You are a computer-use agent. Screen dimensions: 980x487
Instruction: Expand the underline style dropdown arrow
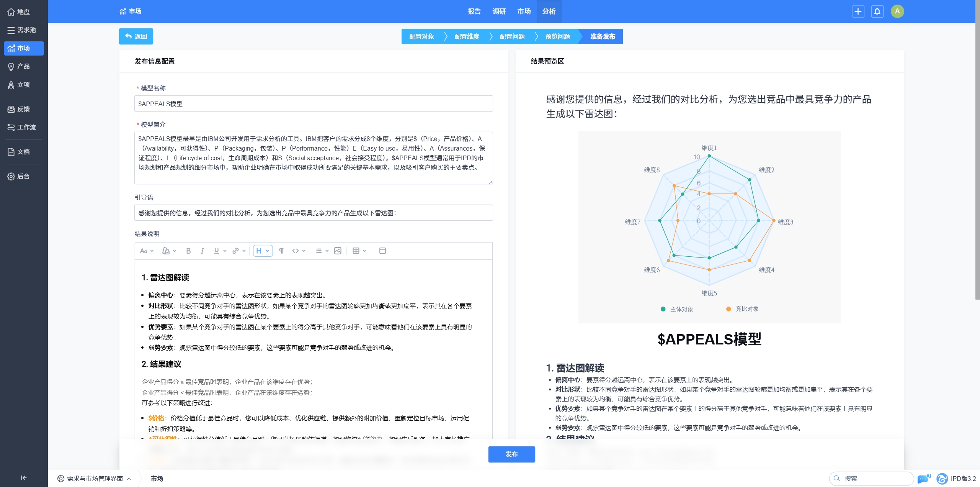(225, 251)
